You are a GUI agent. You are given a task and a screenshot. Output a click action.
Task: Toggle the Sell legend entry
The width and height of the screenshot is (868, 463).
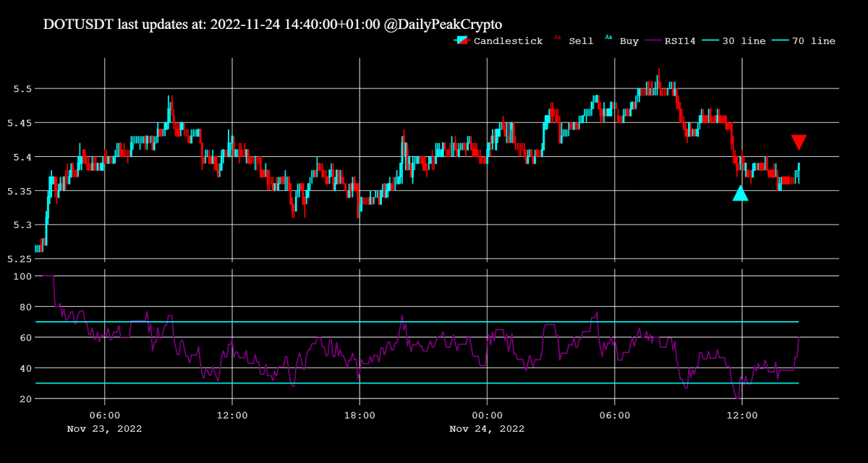point(574,41)
